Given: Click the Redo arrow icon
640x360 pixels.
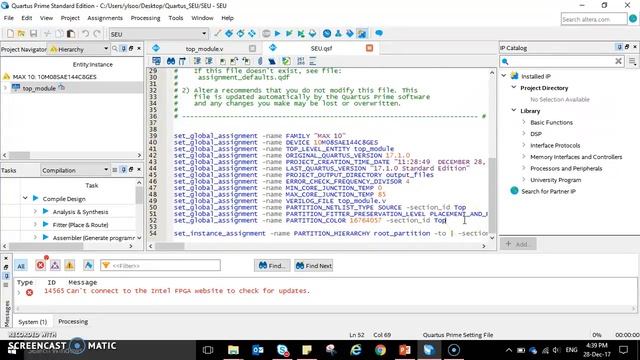Looking at the screenshot, I should point(97,33).
